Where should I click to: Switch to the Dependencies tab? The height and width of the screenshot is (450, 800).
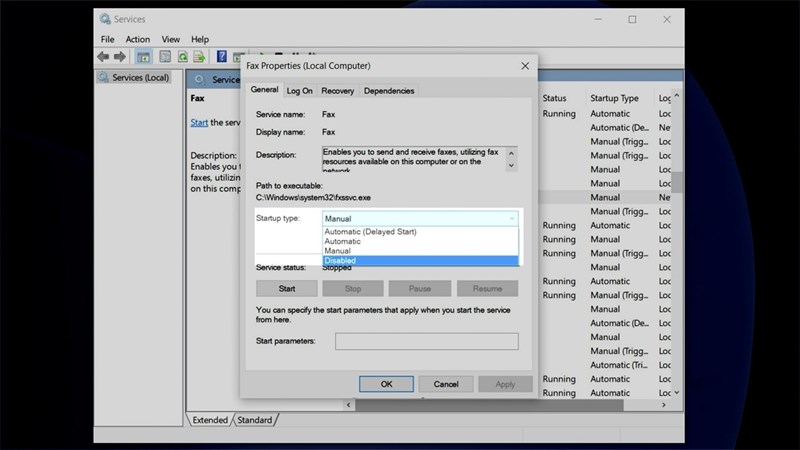[389, 91]
